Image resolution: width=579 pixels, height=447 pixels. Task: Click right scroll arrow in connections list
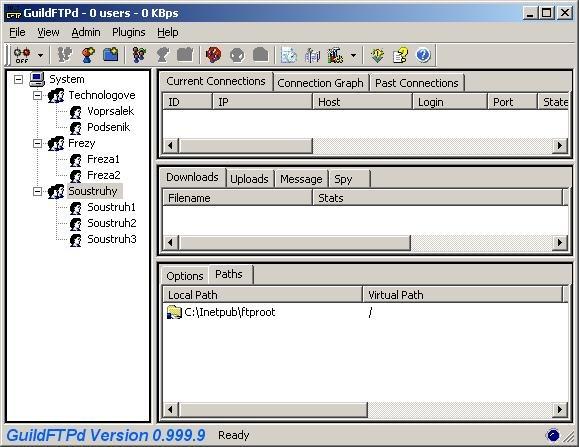click(x=560, y=145)
